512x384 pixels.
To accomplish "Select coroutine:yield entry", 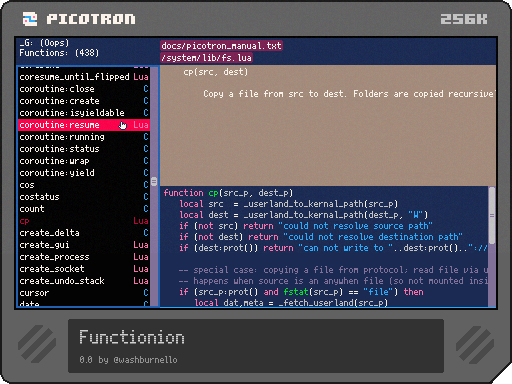I will [x=84, y=173].
